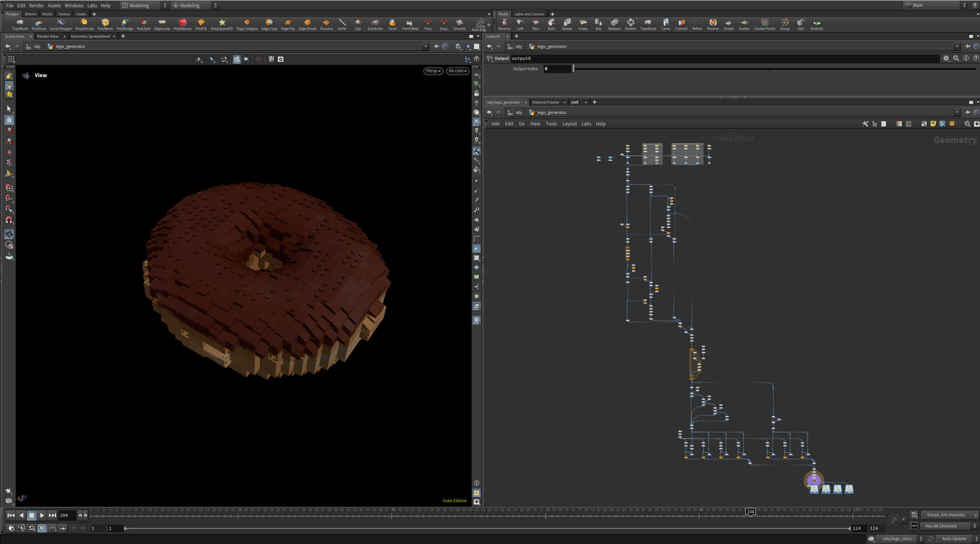Image resolution: width=980 pixels, height=544 pixels.
Task: Toggle audio mute button in playbar
Action: click(21, 528)
